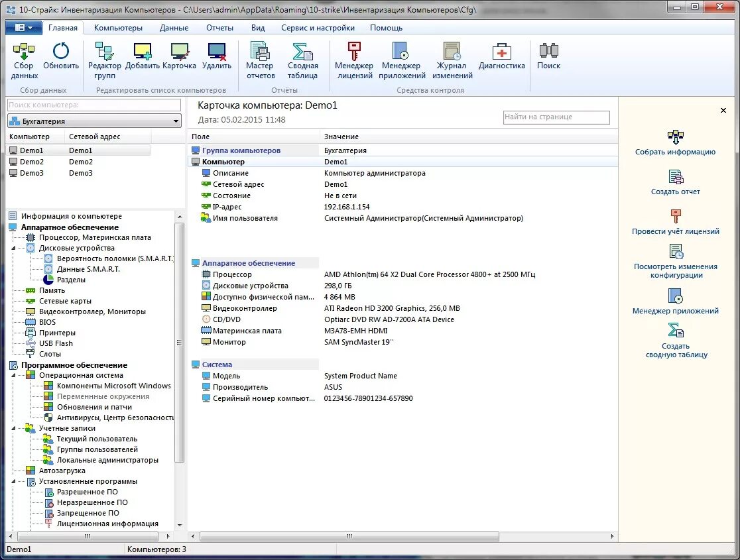Click Менеджер приложений in the right panel

[675, 302]
